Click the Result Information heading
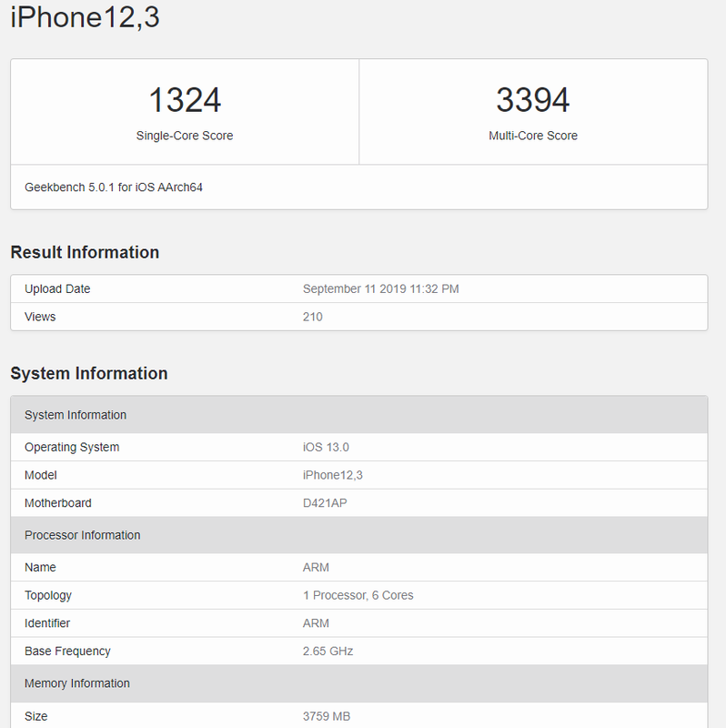The width and height of the screenshot is (726, 728). (x=85, y=252)
